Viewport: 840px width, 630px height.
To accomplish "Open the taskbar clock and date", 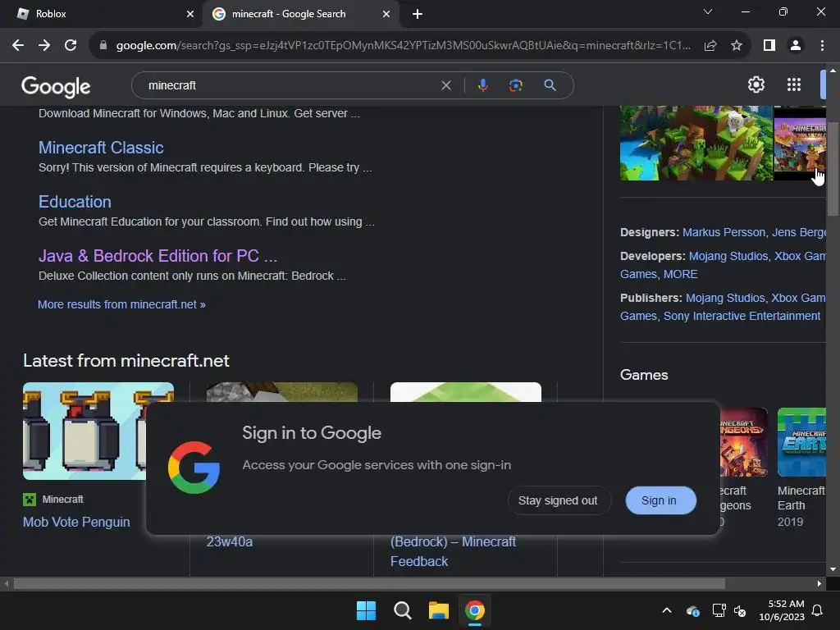I will pyautogui.click(x=782, y=610).
